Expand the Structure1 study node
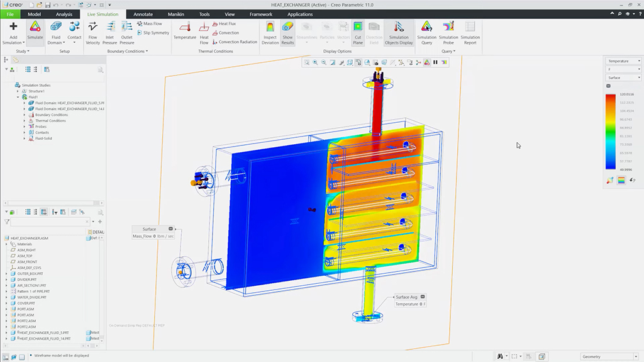 [x=18, y=91]
